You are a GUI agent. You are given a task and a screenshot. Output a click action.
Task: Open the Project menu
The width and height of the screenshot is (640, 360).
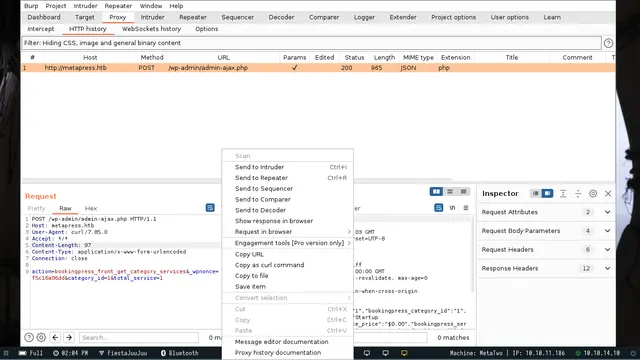(x=56, y=6)
